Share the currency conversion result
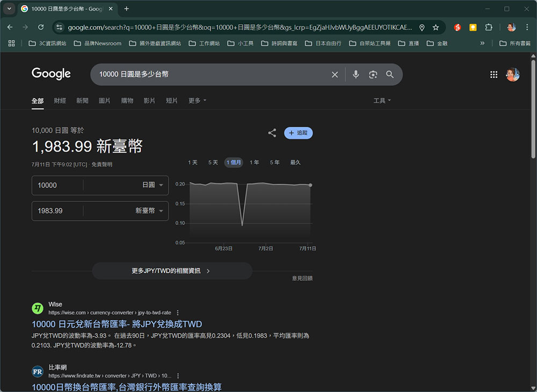This screenshot has width=537, height=392. [272, 133]
